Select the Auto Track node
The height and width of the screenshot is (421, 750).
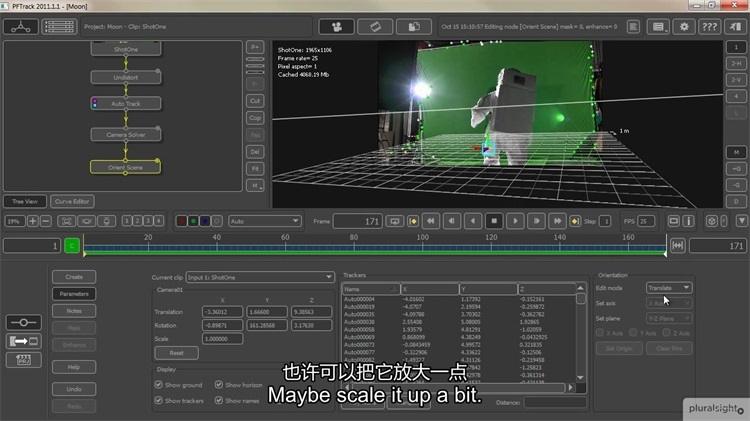pyautogui.click(x=126, y=103)
